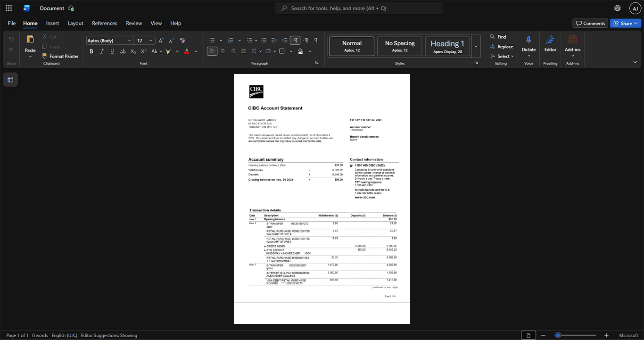
Task: Click the search box for tools
Action: point(359,8)
